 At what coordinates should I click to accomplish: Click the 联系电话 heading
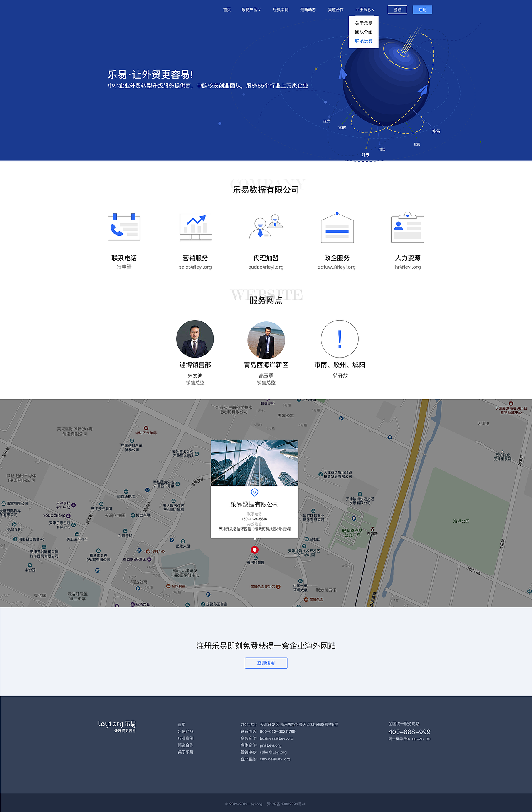(124, 258)
